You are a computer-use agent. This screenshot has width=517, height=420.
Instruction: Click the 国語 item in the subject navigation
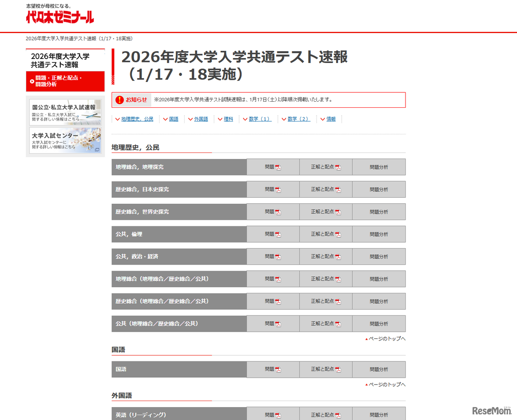click(173, 119)
